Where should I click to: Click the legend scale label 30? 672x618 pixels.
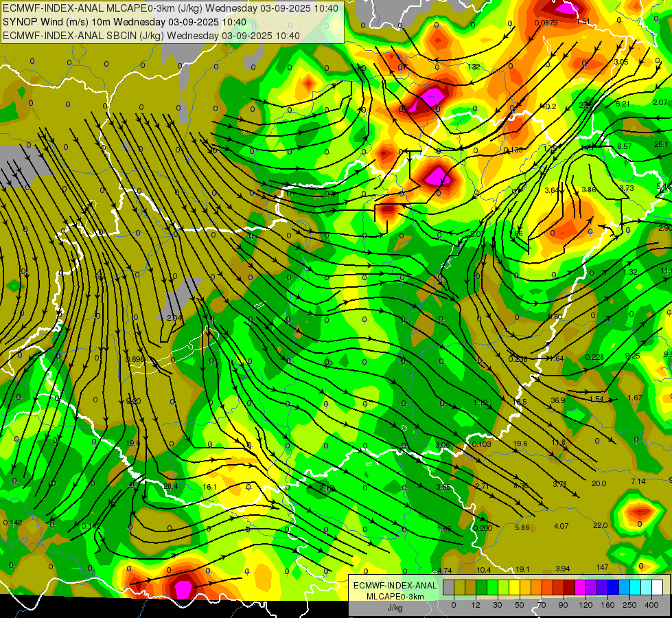pos(498,605)
